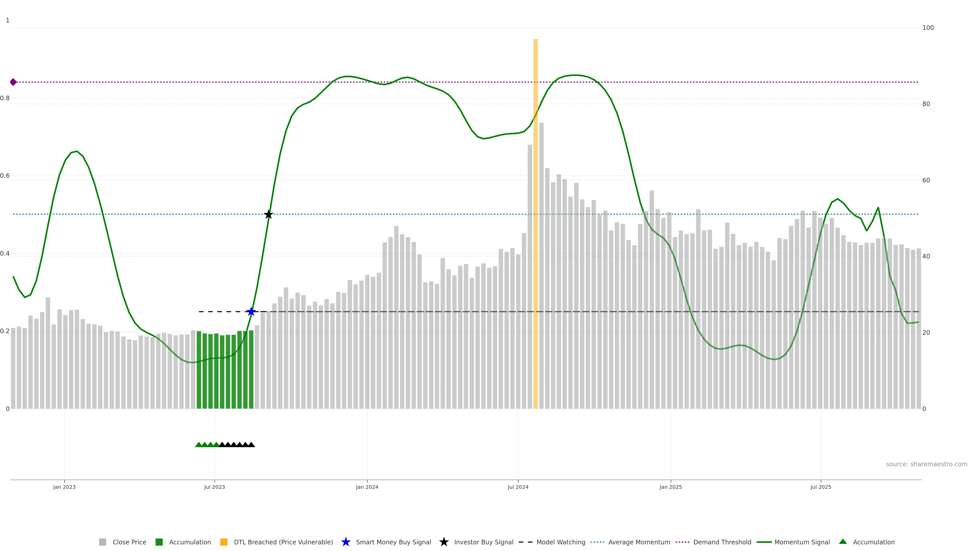980x551 pixels.
Task: Click the Jul 2024 axis label
Action: (x=518, y=487)
